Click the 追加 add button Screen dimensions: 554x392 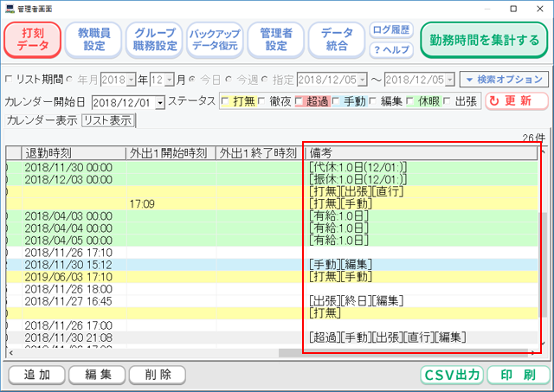[x=36, y=375]
